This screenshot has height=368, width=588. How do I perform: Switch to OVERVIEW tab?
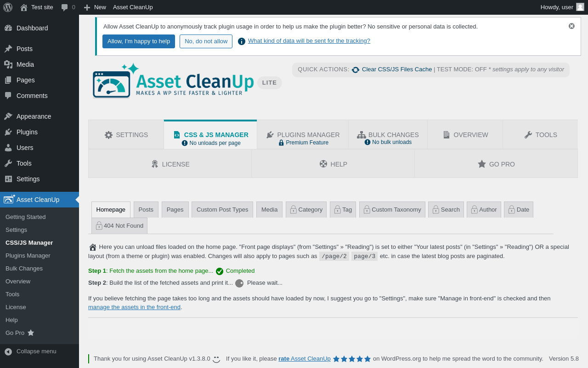click(465, 135)
